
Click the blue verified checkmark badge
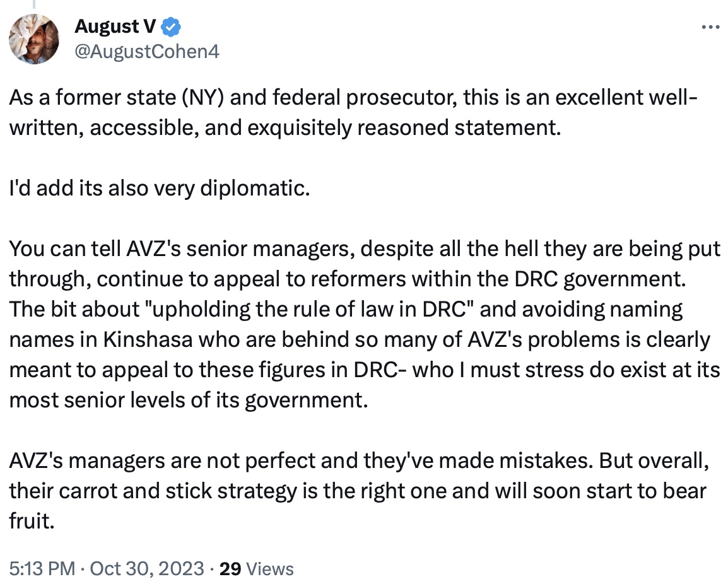[x=171, y=27]
